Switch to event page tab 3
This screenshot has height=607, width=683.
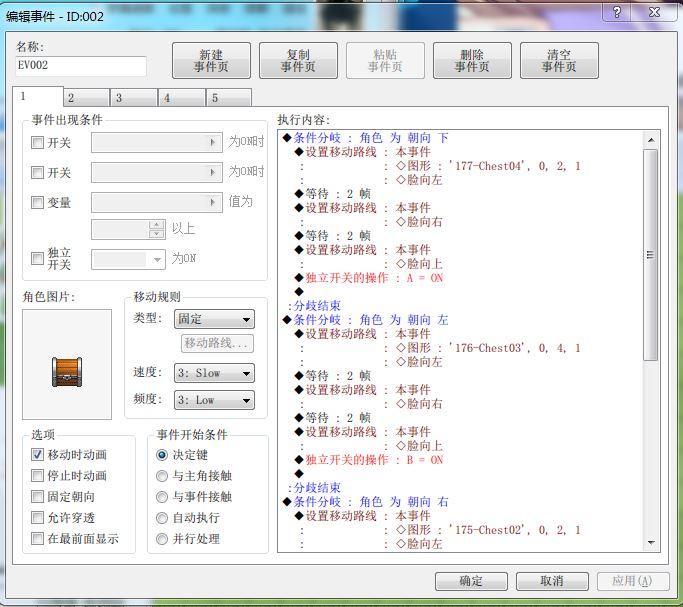[134, 98]
